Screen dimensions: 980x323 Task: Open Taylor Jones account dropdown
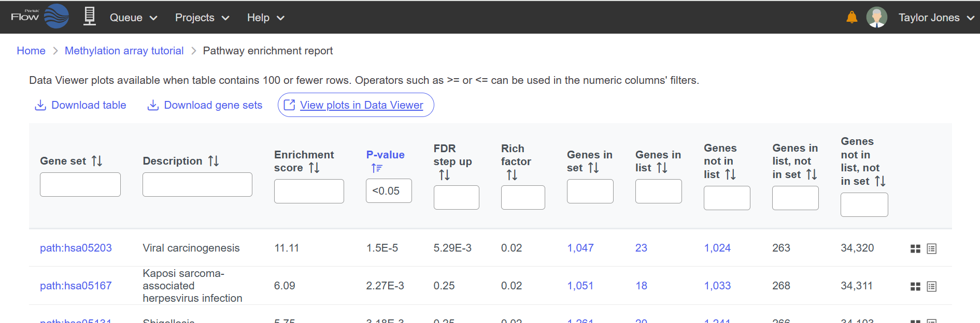click(x=936, y=18)
